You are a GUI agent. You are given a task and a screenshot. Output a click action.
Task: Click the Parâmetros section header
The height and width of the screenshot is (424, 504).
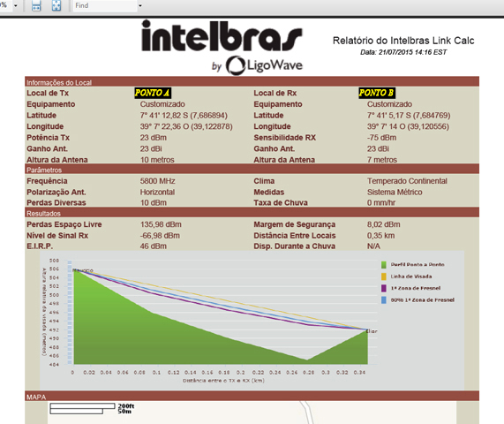click(x=252, y=170)
